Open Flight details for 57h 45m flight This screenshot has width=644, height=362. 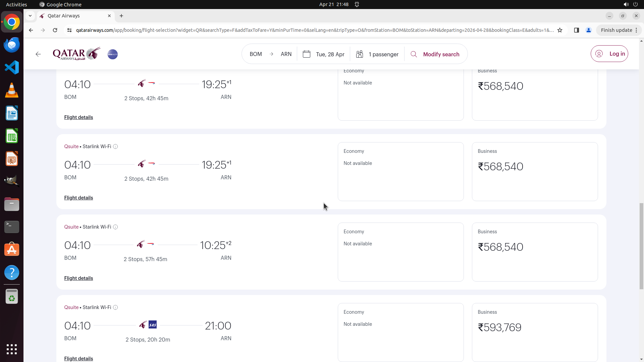click(x=78, y=278)
